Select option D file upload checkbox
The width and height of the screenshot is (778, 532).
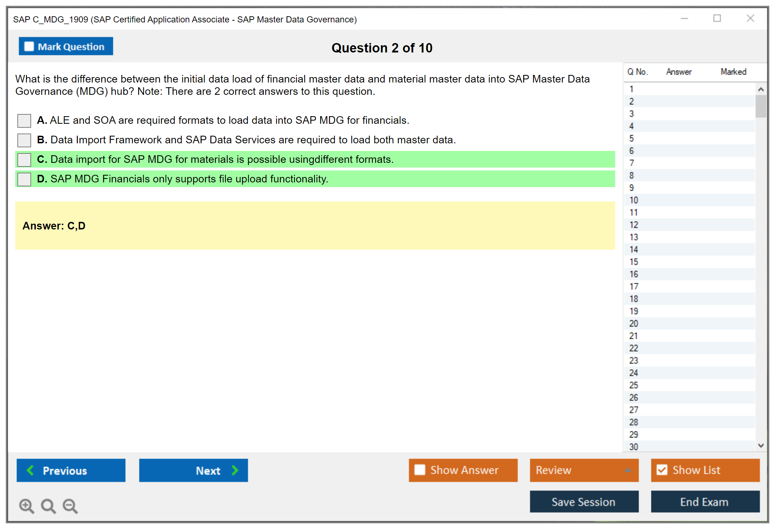pyautogui.click(x=24, y=179)
